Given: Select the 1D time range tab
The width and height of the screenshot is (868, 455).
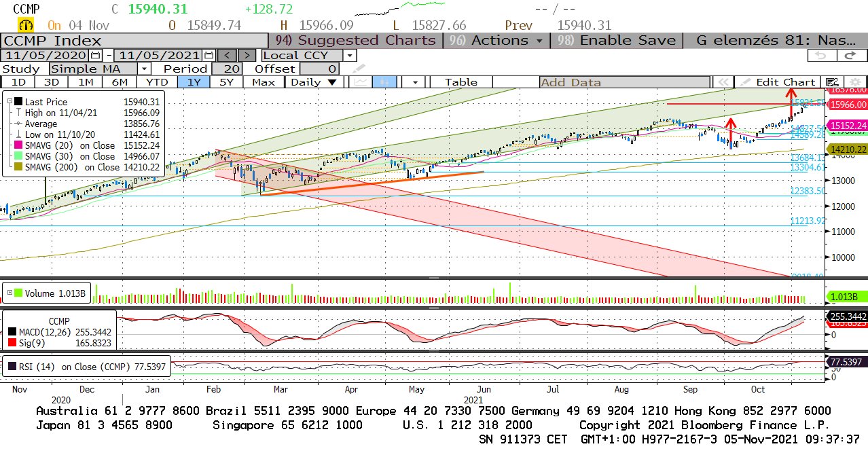Looking at the screenshot, I should click(x=19, y=82).
